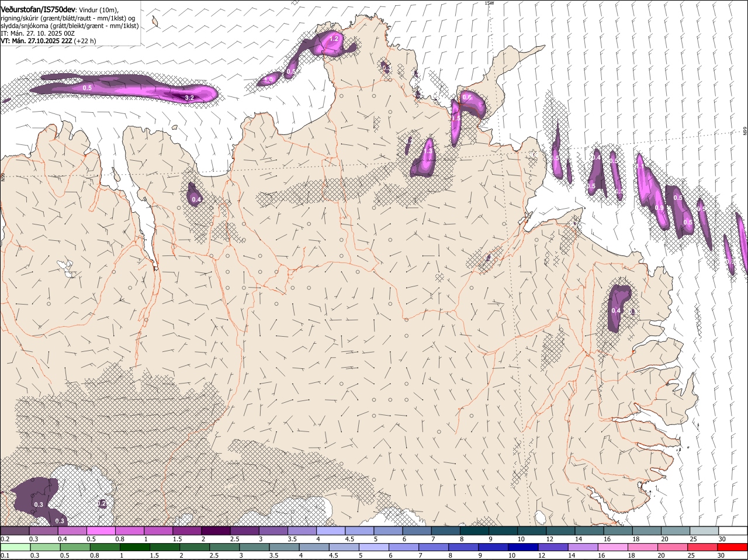
Task: Select the dark teal 8 swatch in the upper scale
Action: point(474,531)
